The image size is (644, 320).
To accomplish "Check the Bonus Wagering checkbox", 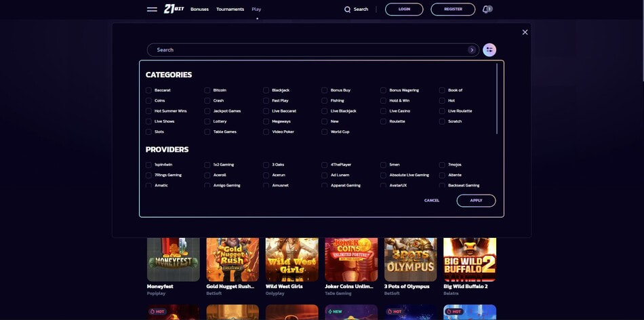I will click(x=383, y=90).
